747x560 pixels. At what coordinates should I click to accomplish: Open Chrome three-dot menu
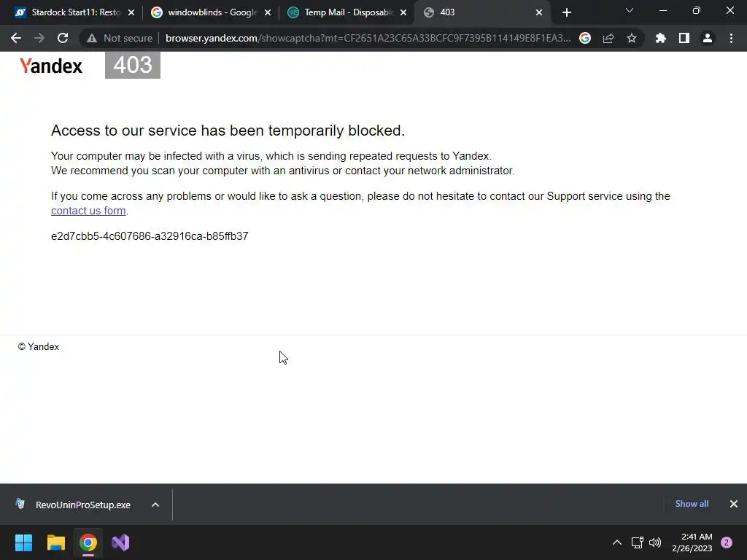[731, 38]
